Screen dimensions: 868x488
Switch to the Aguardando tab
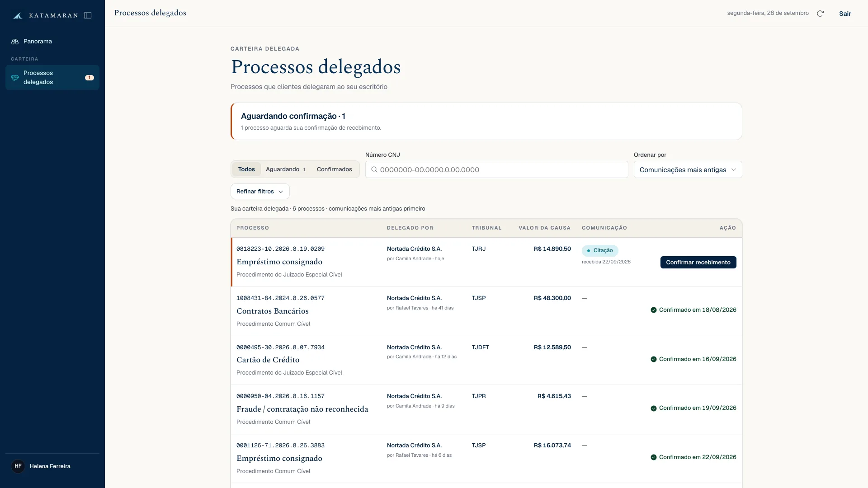point(286,169)
